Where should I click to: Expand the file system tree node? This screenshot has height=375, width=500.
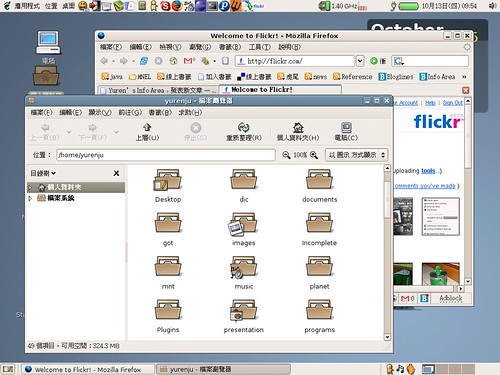30,198
